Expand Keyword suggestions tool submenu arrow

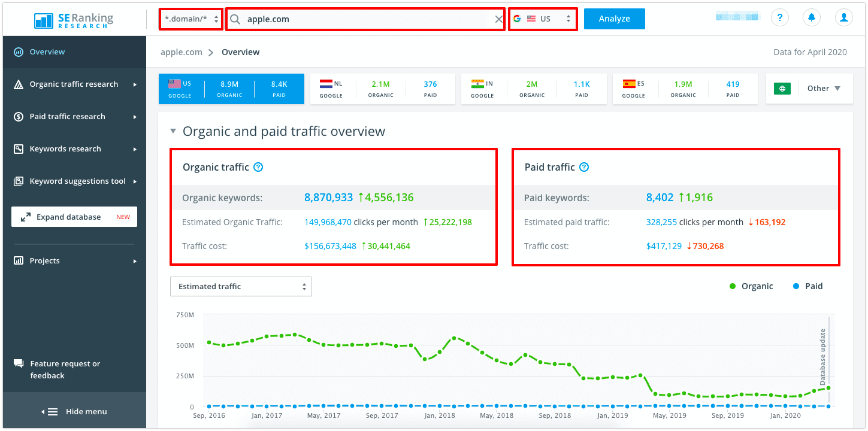point(135,181)
